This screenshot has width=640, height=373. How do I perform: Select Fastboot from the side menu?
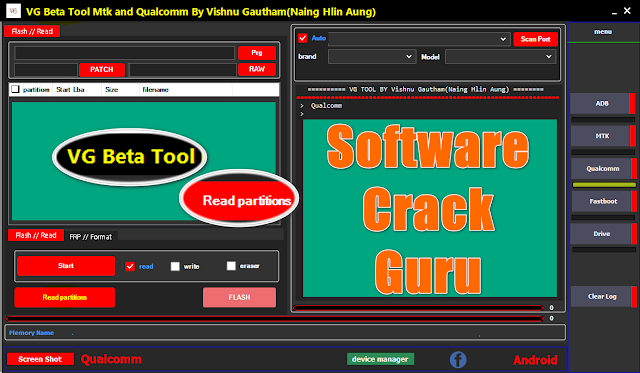point(603,201)
